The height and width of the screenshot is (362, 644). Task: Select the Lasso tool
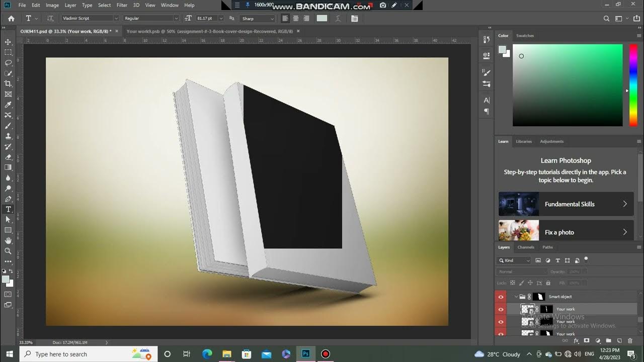pos(8,63)
